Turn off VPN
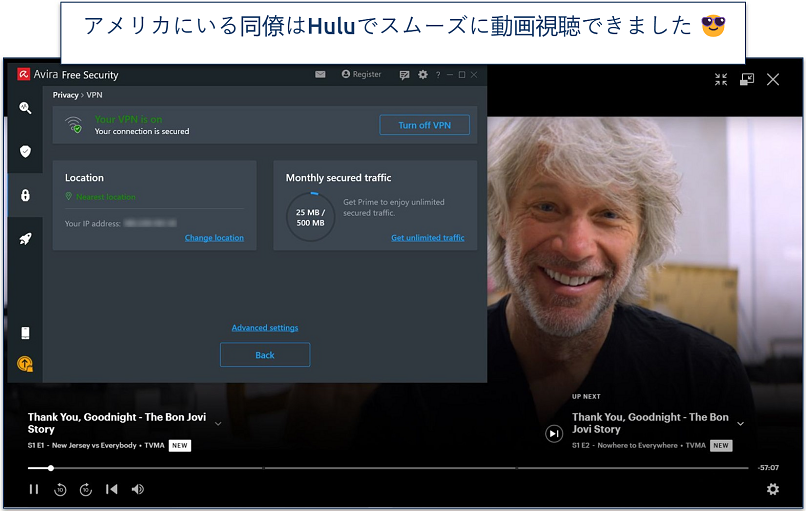Image resolution: width=806 pixels, height=511 pixels. tap(424, 125)
